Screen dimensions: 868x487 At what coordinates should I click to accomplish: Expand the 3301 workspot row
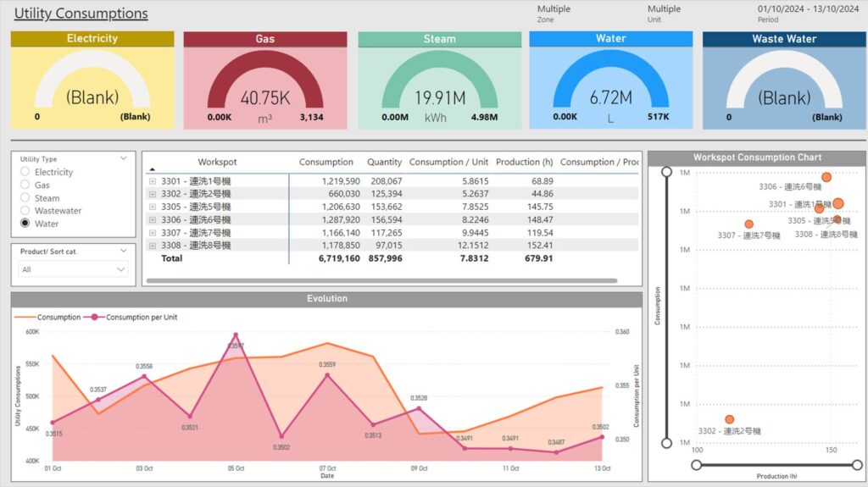pyautogui.click(x=153, y=181)
